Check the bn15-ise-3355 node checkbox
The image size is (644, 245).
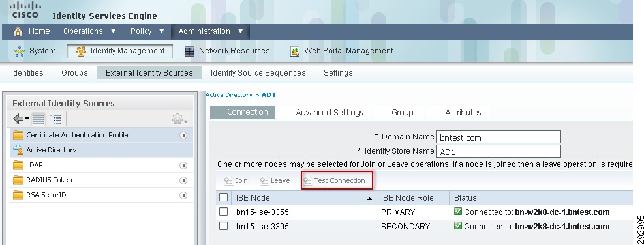click(223, 212)
